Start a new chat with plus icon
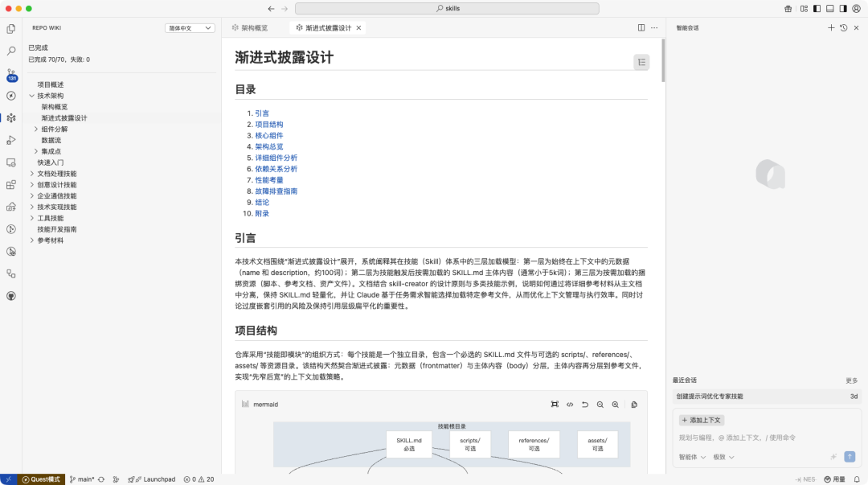Image resolution: width=868 pixels, height=485 pixels. click(831, 28)
